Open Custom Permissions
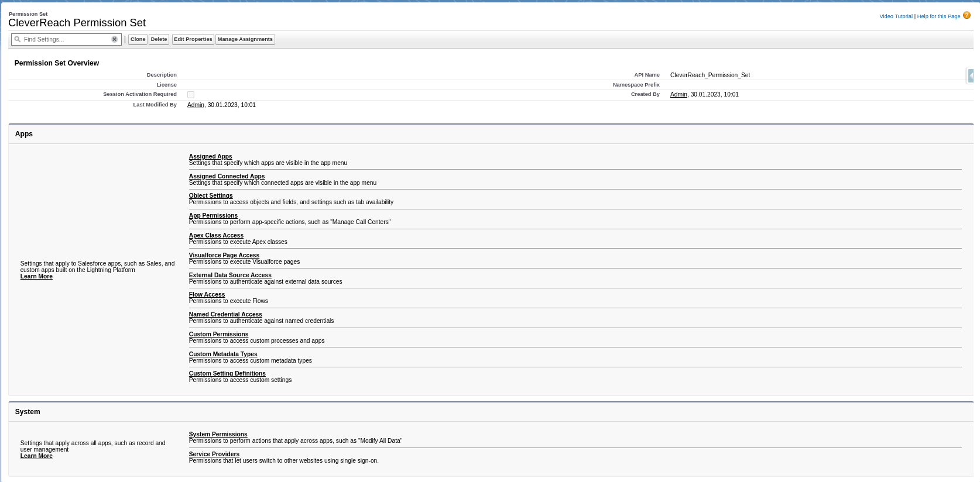Screen dimensions: 980x482 (x=218, y=335)
